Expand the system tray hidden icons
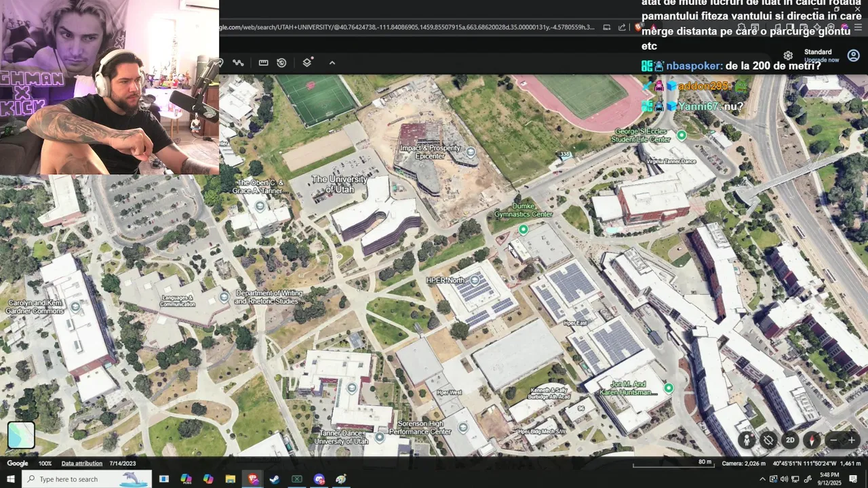868x488 pixels. [x=762, y=479]
